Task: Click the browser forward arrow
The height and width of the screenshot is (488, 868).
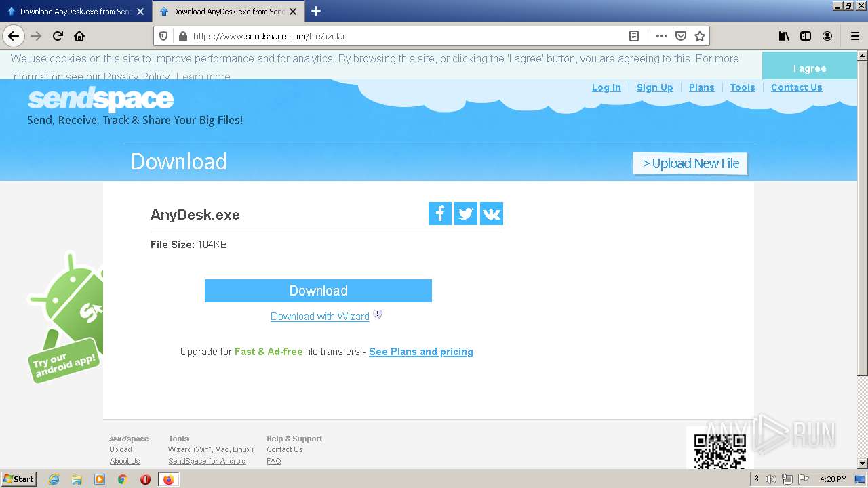Action: 36,36
